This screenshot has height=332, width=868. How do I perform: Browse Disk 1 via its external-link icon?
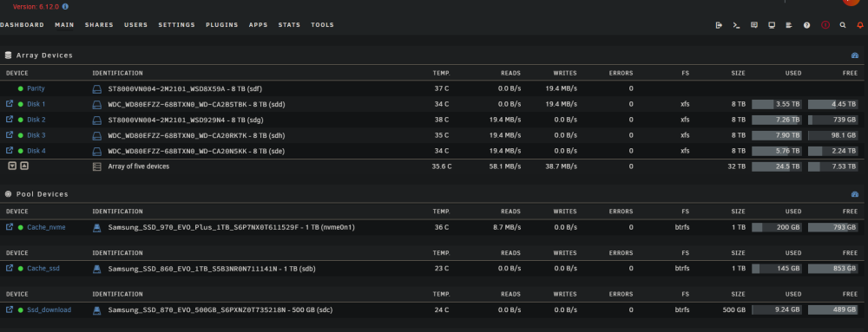(x=10, y=104)
